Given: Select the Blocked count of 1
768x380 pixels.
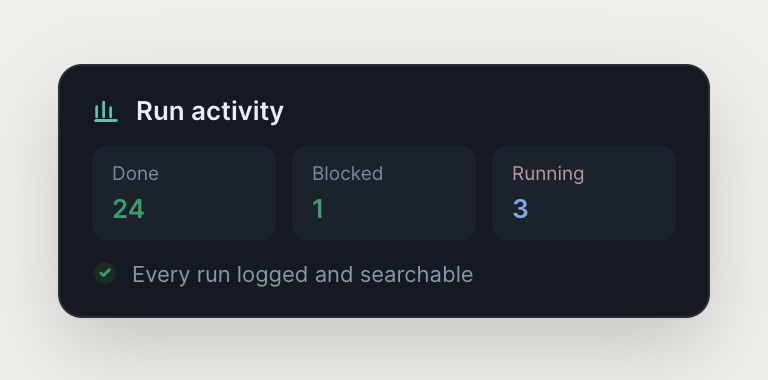Looking at the screenshot, I should (x=318, y=209).
